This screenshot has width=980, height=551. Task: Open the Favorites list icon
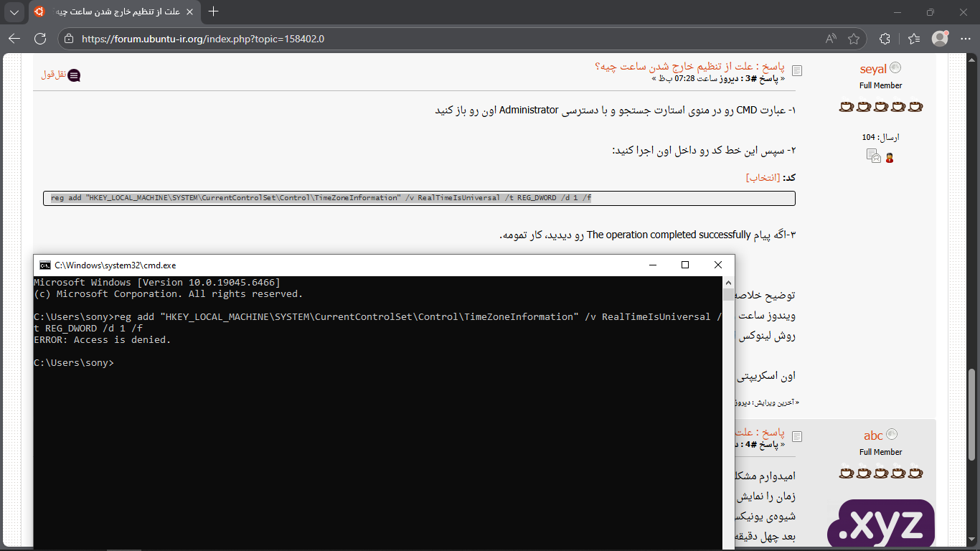[x=913, y=39]
